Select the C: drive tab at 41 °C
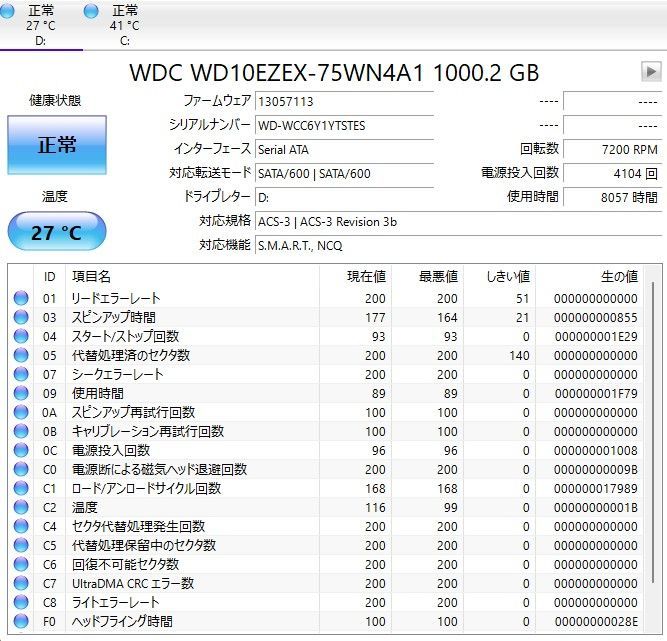This screenshot has width=667, height=641. [125, 25]
